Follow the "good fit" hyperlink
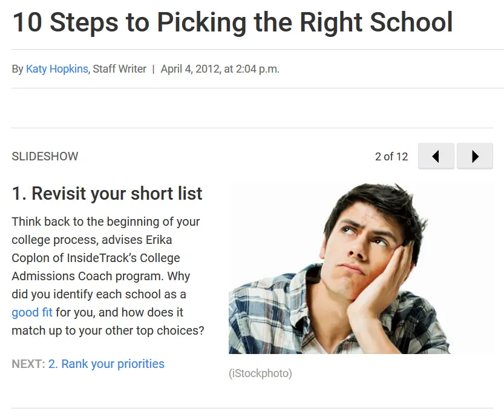Image resolution: width=504 pixels, height=420 pixels. coord(32,312)
